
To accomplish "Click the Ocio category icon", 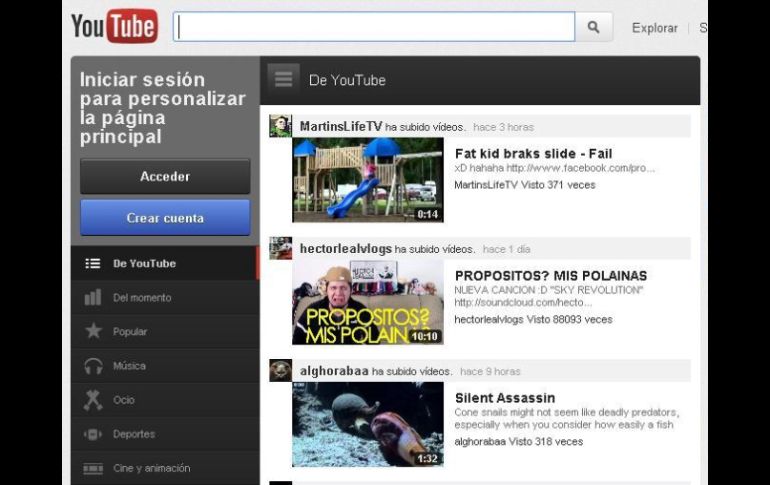I will point(93,400).
